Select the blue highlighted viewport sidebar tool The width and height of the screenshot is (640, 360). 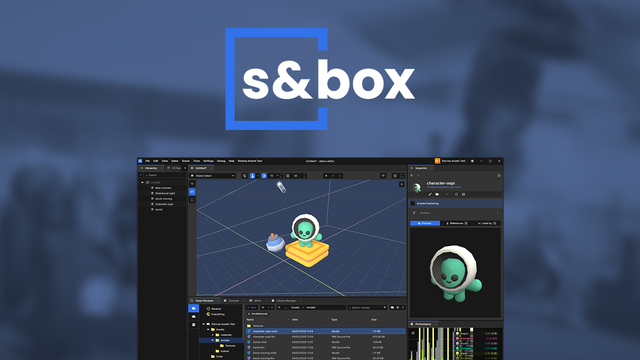click(192, 191)
